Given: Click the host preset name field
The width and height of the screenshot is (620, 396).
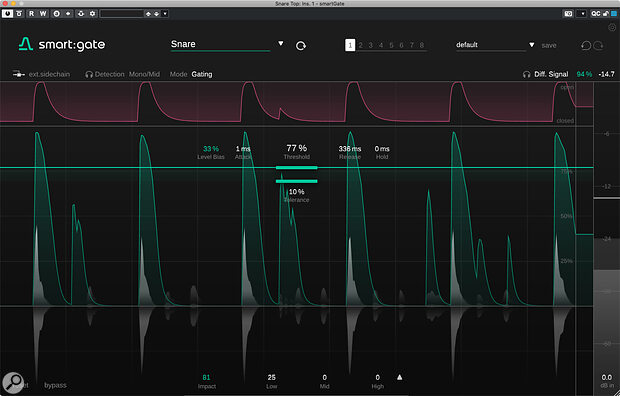Looking at the screenshot, I should (121, 14).
